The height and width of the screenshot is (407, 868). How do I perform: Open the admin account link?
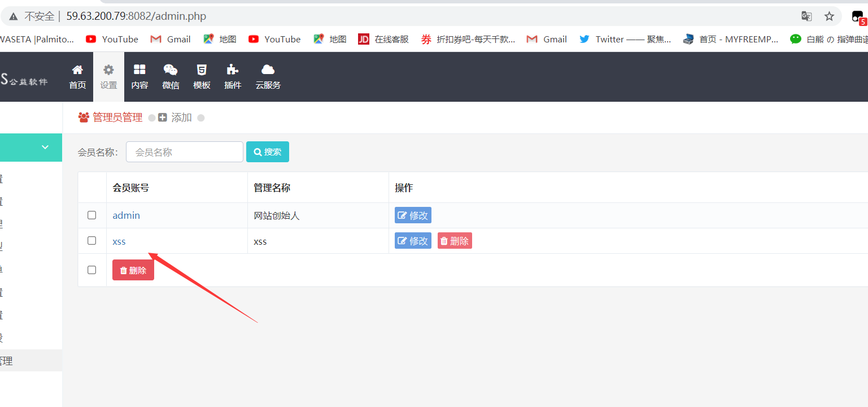click(x=127, y=215)
